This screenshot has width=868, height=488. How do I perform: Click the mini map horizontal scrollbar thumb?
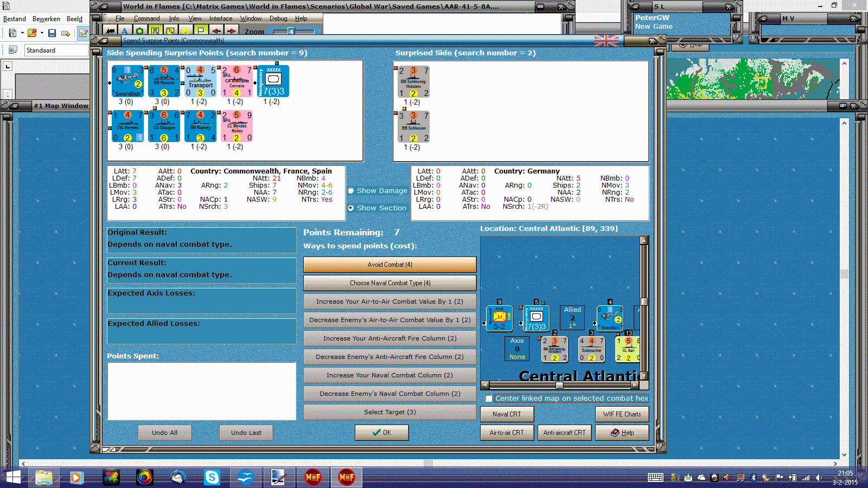pyautogui.click(x=559, y=385)
